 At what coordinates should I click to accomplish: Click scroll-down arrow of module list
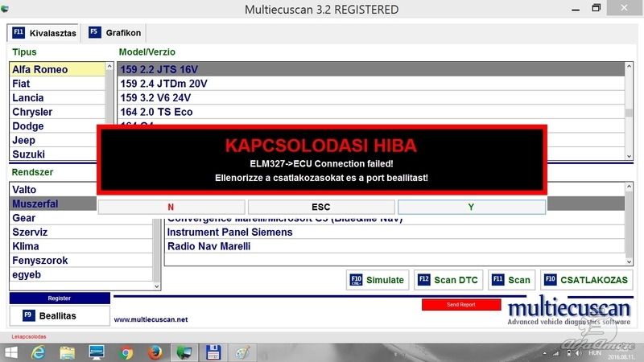tap(629, 261)
